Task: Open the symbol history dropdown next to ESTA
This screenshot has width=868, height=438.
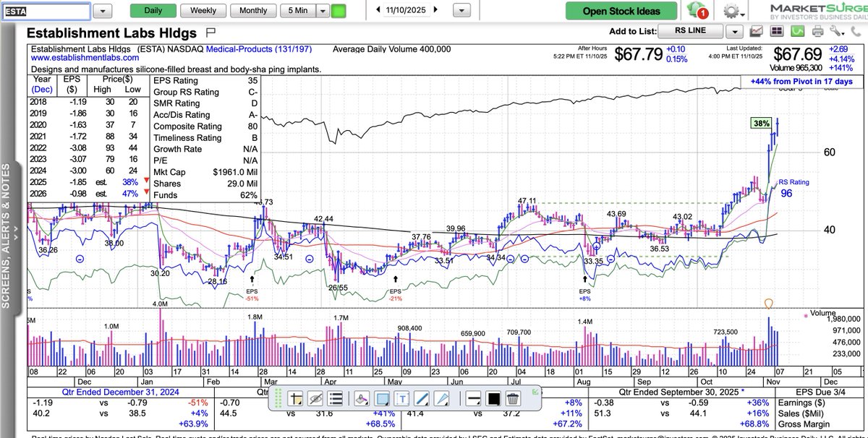Action: tap(103, 11)
